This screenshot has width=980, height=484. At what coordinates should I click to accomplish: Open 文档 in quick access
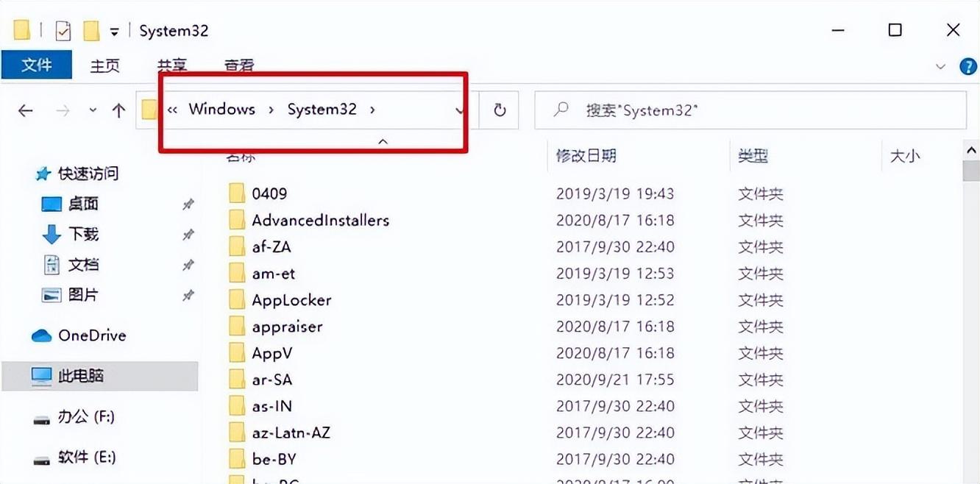(x=83, y=264)
